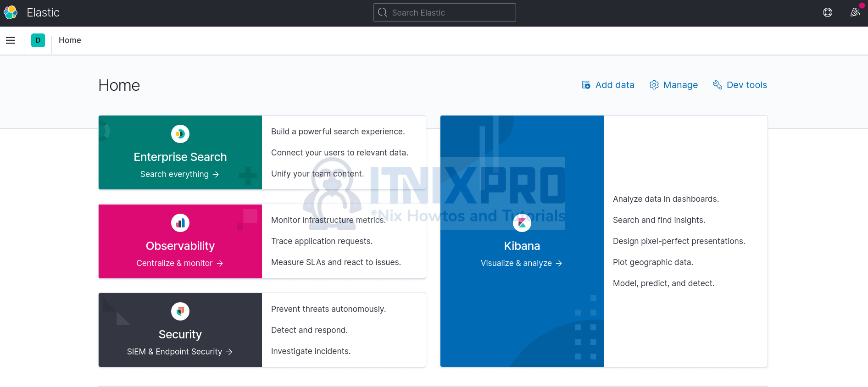The image size is (868, 387).
Task: Open the D space selector avatar
Action: pos(38,40)
